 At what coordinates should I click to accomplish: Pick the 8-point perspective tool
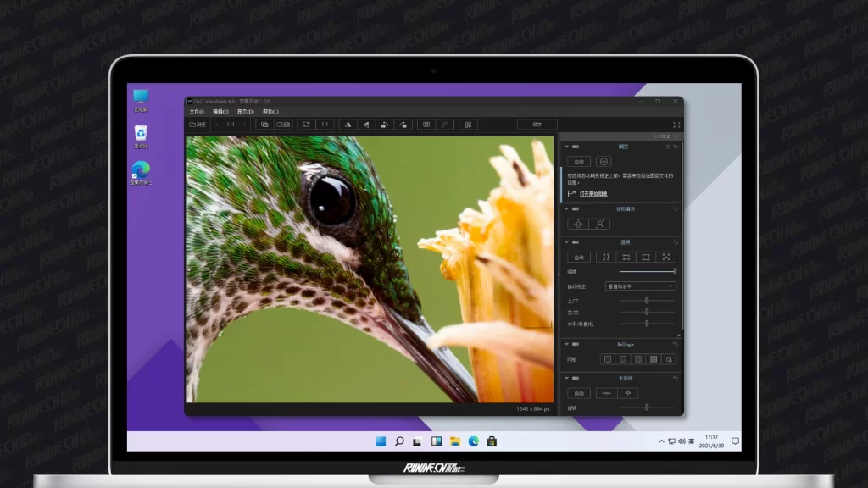[x=666, y=257]
